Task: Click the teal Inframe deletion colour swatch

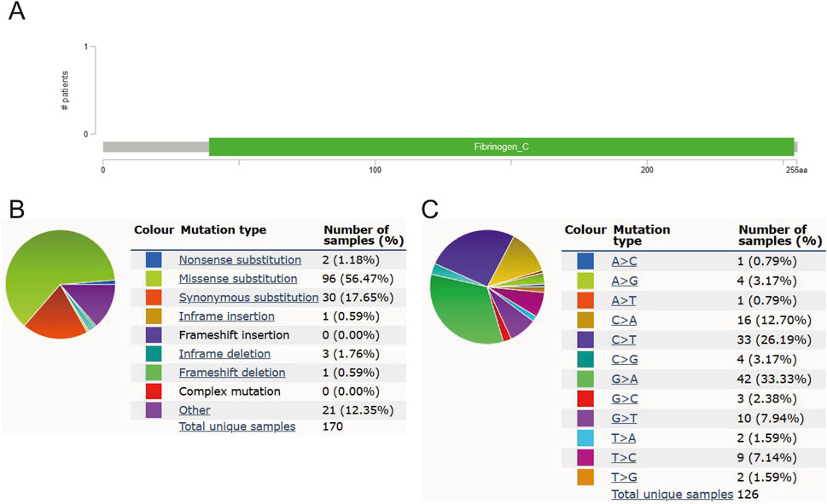Action: pyautogui.click(x=154, y=354)
